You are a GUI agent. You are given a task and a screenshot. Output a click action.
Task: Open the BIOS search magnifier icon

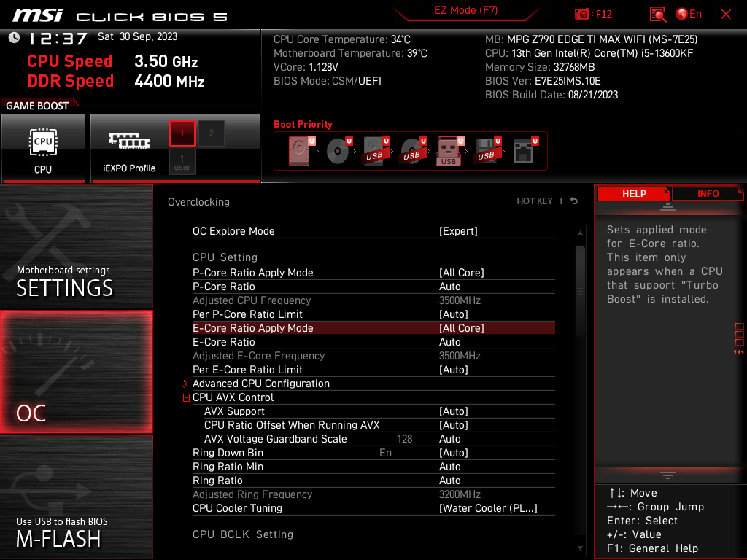657,15
